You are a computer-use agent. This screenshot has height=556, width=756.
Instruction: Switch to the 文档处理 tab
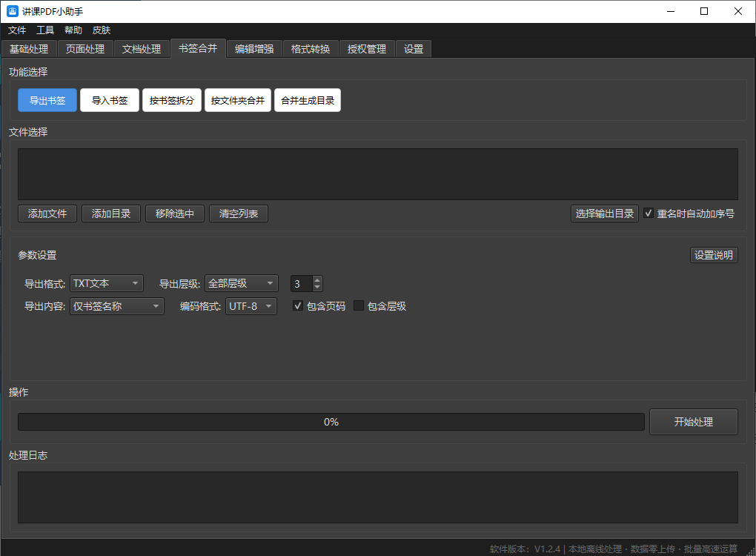(x=142, y=49)
